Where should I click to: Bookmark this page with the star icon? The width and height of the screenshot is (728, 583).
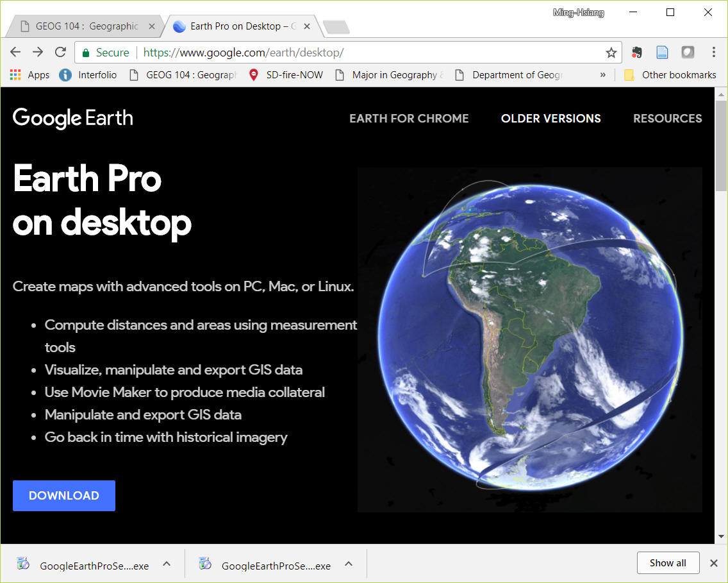[611, 53]
